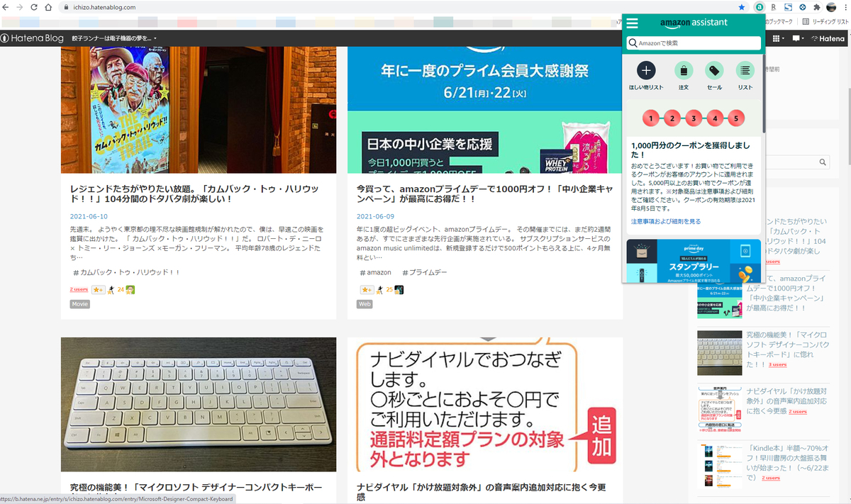Click the user avatar beside 24 stars

pos(130,290)
